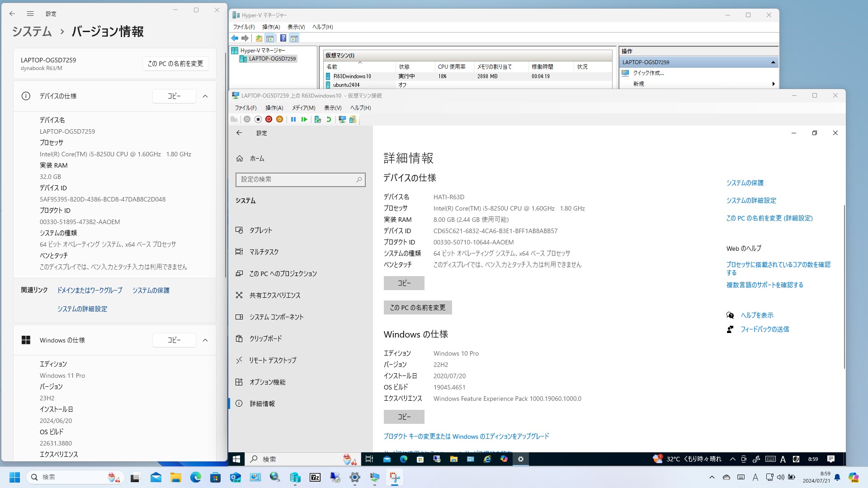The width and height of the screenshot is (868, 488).
Task: Collapse the LAPTOP-OG5D7259 actions panel arrow
Action: coord(773,62)
